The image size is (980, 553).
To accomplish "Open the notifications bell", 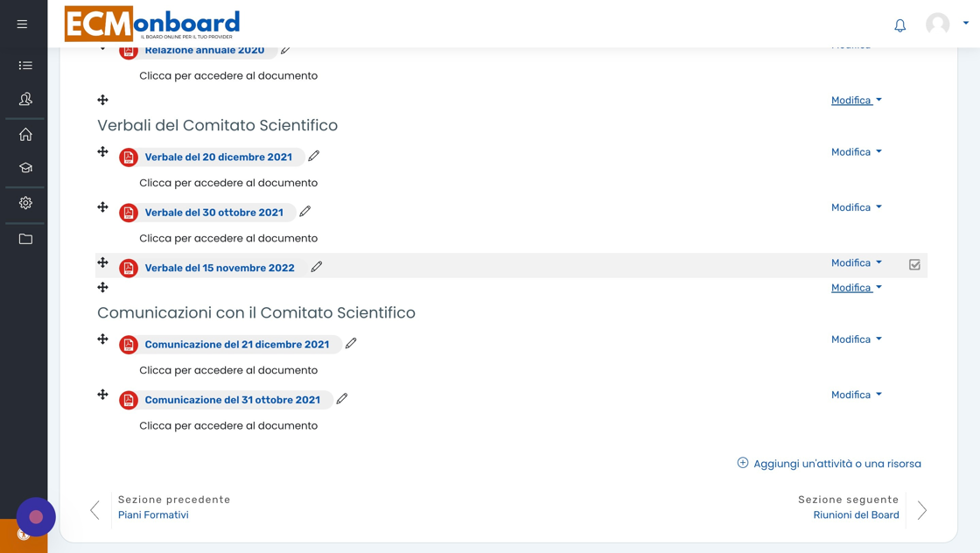I will point(899,25).
